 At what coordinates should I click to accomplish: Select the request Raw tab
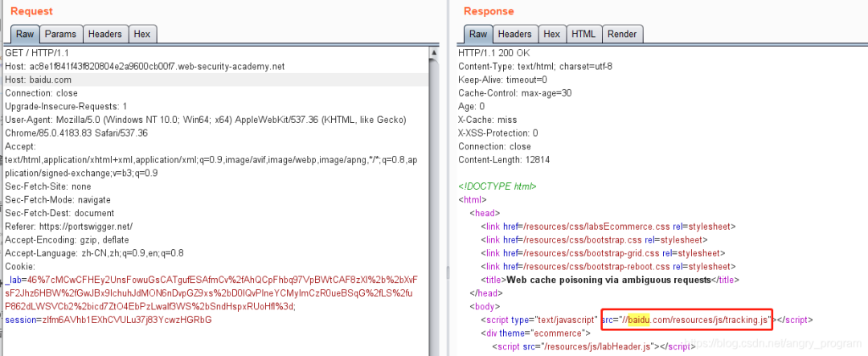tap(24, 34)
